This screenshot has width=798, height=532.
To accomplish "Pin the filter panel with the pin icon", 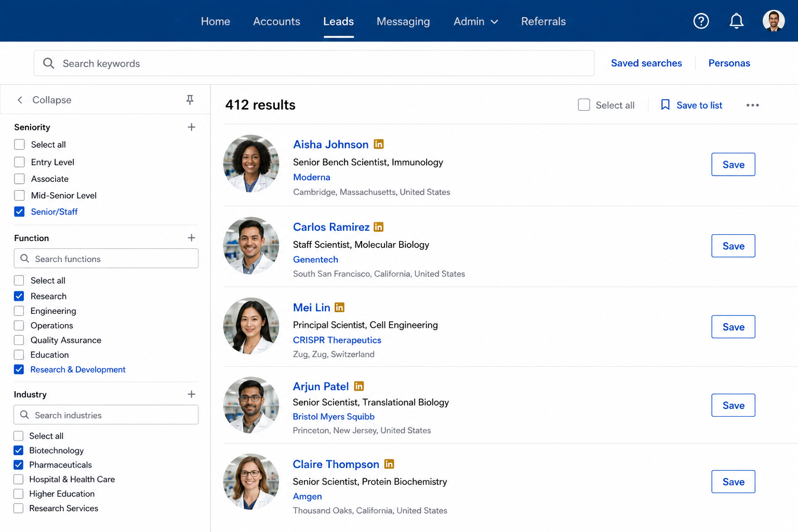I will pyautogui.click(x=190, y=100).
